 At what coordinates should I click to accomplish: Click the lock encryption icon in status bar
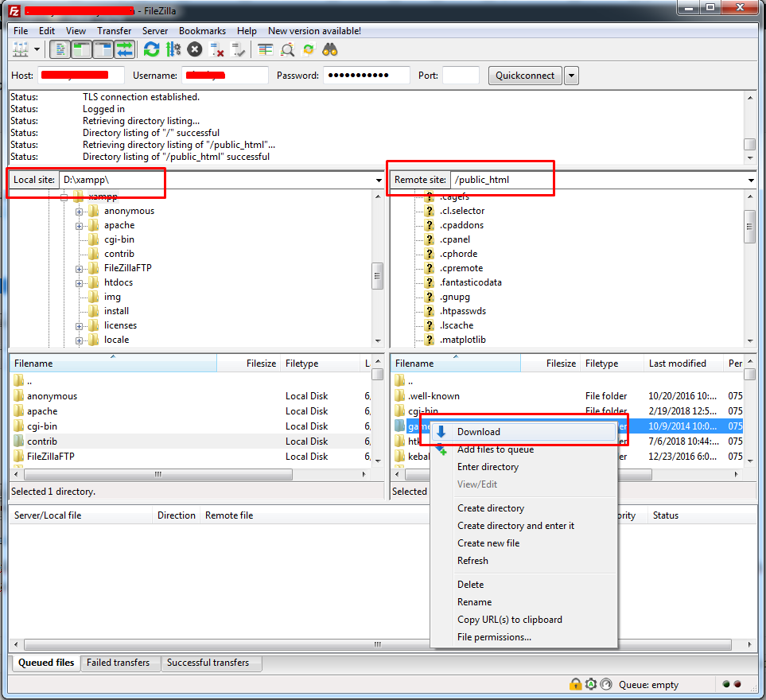575,684
